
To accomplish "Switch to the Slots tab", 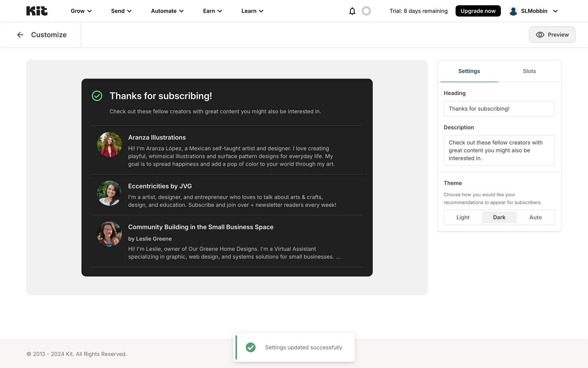I will point(529,71).
